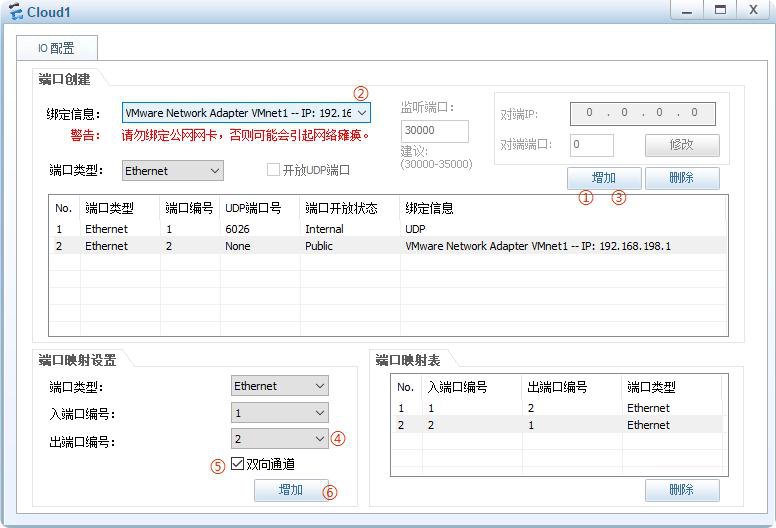Image resolution: width=776 pixels, height=528 pixels.
Task: Expand the 入端口编号 dropdown
Action: 279,413
